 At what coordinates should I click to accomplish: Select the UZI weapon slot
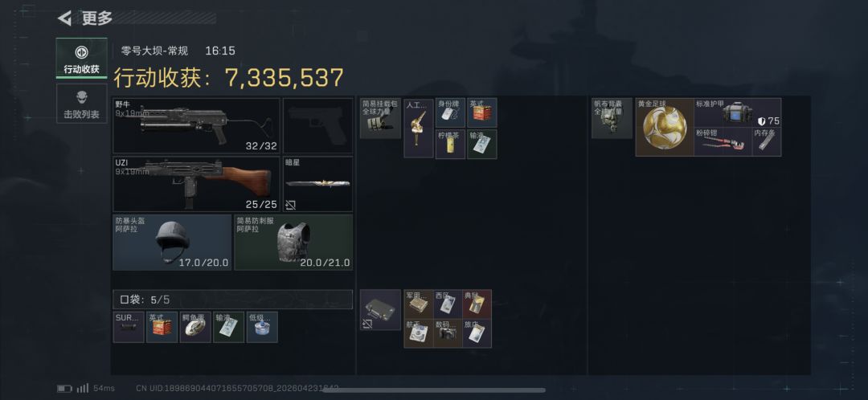click(196, 184)
